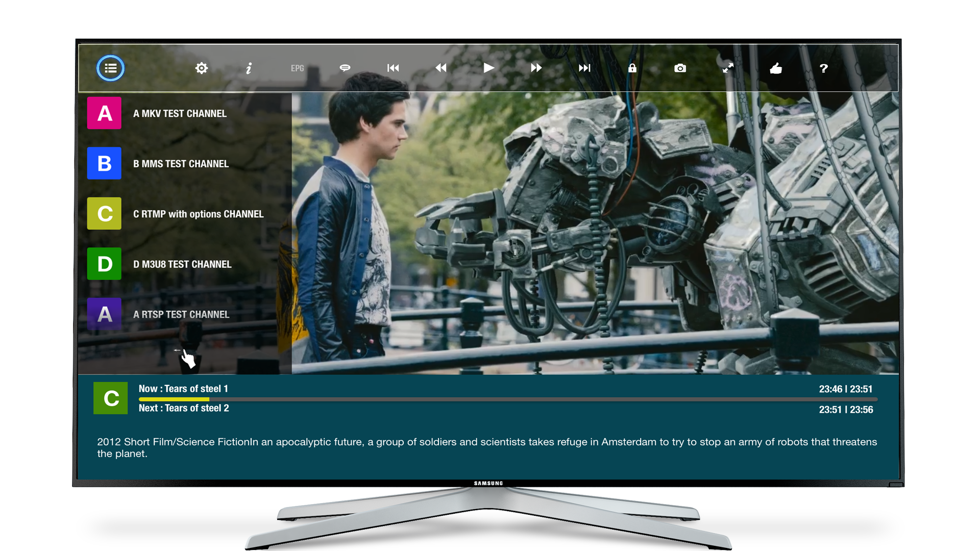Click the info icon for details
Screen dimensions: 980x551
(x=249, y=67)
